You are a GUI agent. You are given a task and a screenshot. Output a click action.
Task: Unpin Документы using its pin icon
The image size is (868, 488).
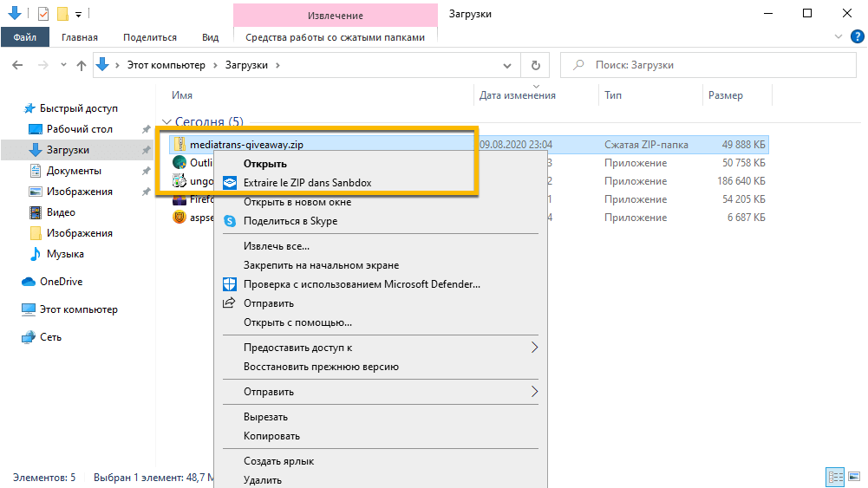pyautogui.click(x=146, y=171)
